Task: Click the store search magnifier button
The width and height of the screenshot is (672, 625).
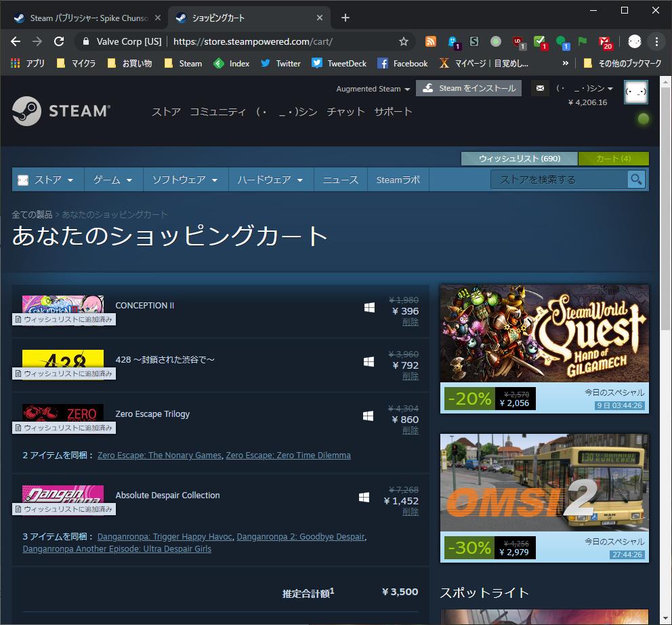Action: tap(636, 180)
